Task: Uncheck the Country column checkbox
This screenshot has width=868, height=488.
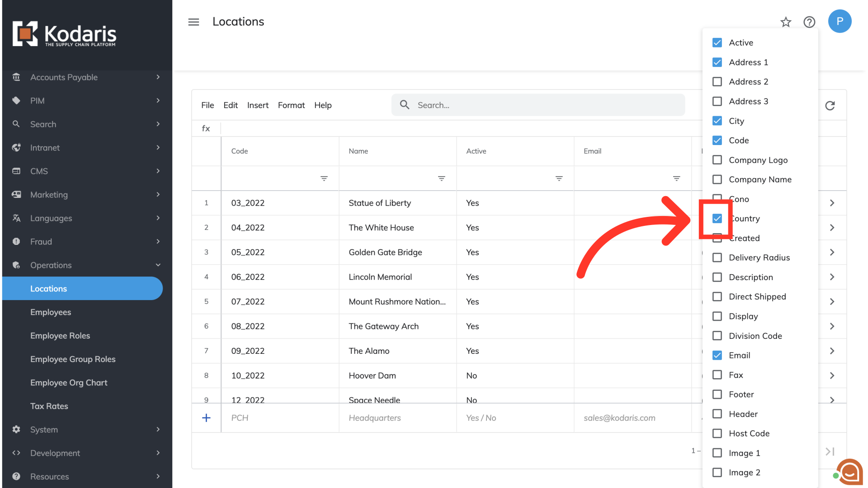Action: pos(717,219)
